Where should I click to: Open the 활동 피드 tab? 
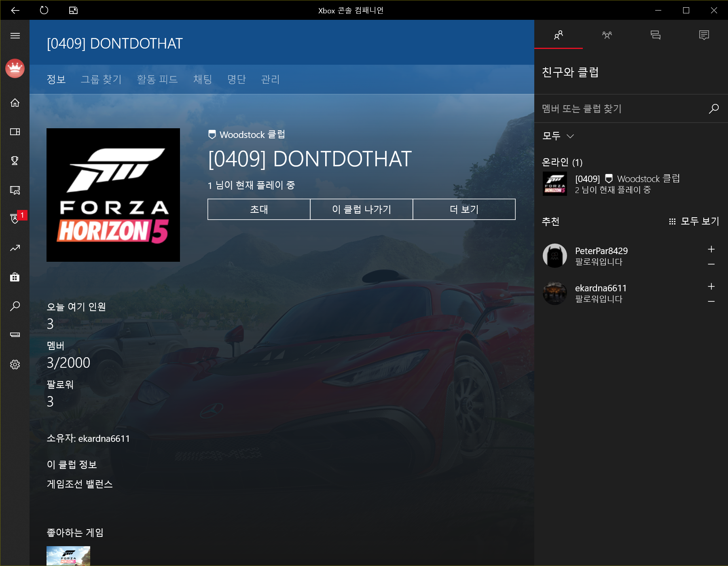[157, 79]
